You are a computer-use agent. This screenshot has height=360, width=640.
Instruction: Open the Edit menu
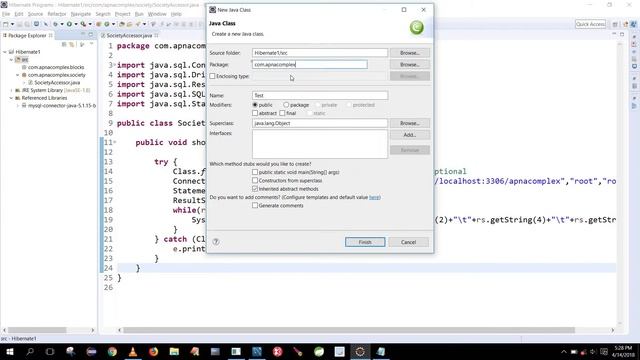coord(19,14)
